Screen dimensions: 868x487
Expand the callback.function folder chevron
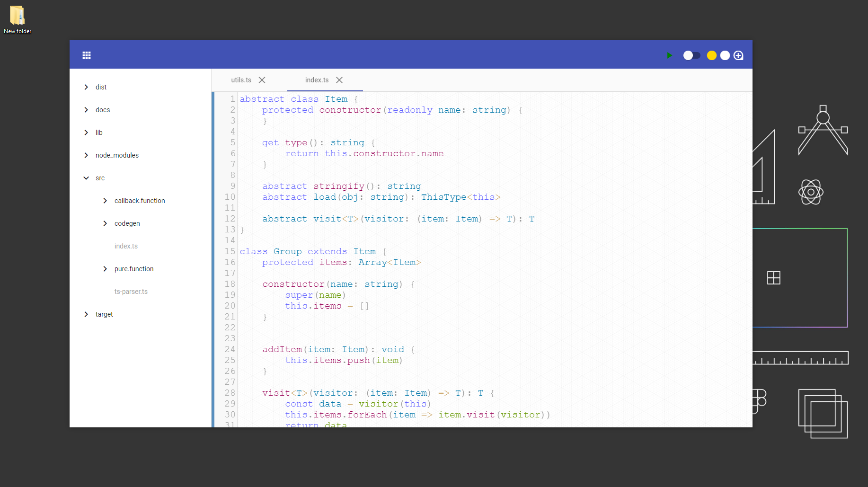pos(105,201)
